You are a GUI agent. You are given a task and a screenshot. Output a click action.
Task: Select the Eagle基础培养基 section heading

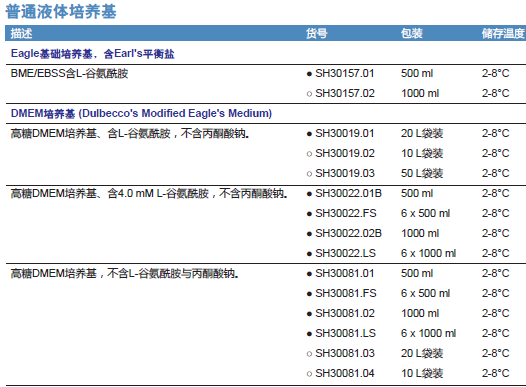coord(92,54)
